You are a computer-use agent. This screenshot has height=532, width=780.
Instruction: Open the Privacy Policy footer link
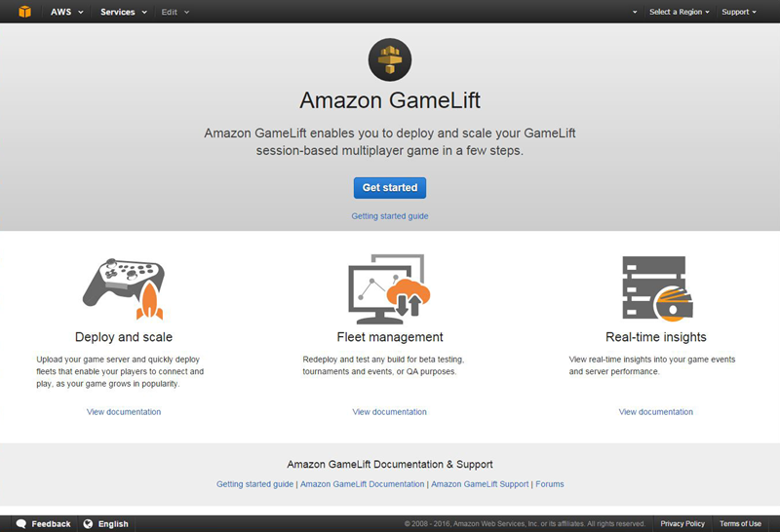point(682,523)
